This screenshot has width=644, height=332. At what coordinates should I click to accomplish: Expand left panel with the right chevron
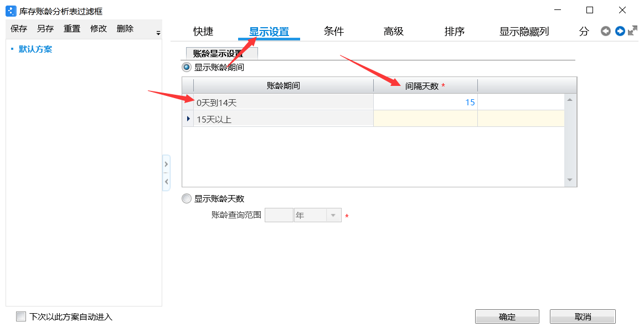click(x=166, y=164)
